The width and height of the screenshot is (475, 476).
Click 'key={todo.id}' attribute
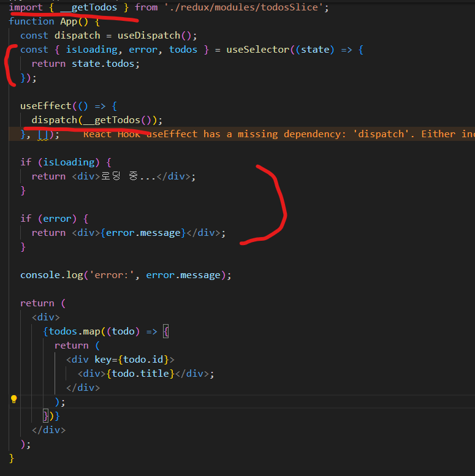(x=132, y=360)
